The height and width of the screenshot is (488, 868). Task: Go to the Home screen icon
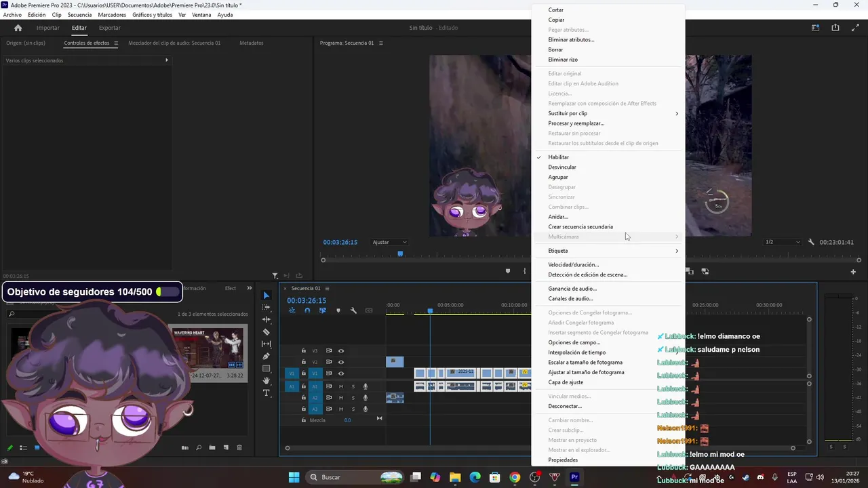point(18,28)
